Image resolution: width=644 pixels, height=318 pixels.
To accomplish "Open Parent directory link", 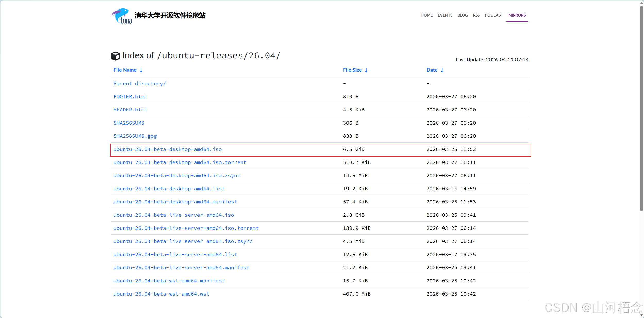I will [x=139, y=84].
